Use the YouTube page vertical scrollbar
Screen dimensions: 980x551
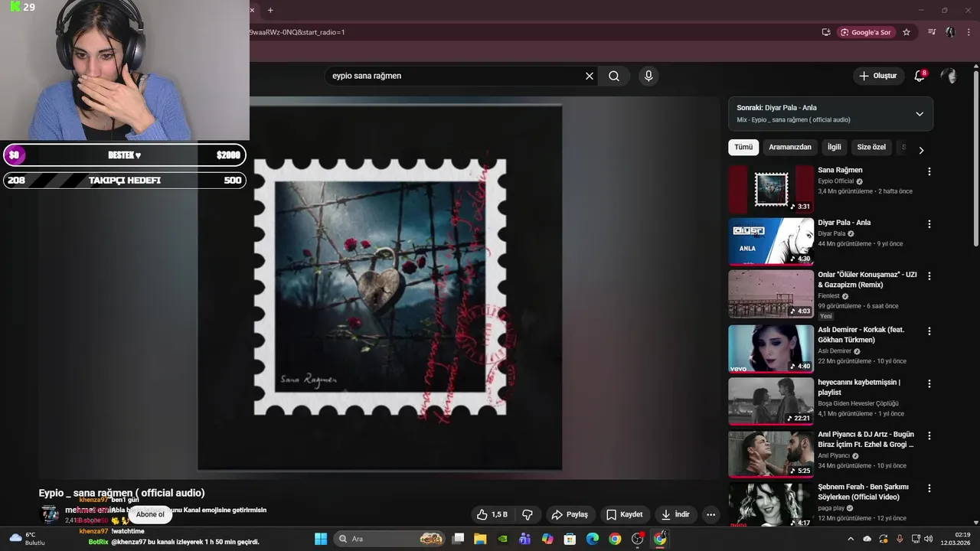tap(975, 157)
